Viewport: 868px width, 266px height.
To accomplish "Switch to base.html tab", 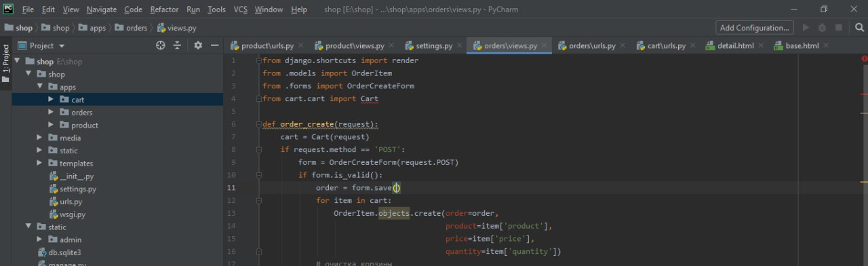I will [x=796, y=45].
